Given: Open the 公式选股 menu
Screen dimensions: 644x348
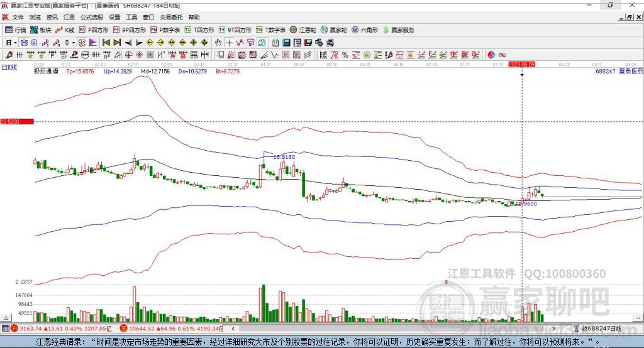Looking at the screenshot, I should pyautogui.click(x=92, y=17).
